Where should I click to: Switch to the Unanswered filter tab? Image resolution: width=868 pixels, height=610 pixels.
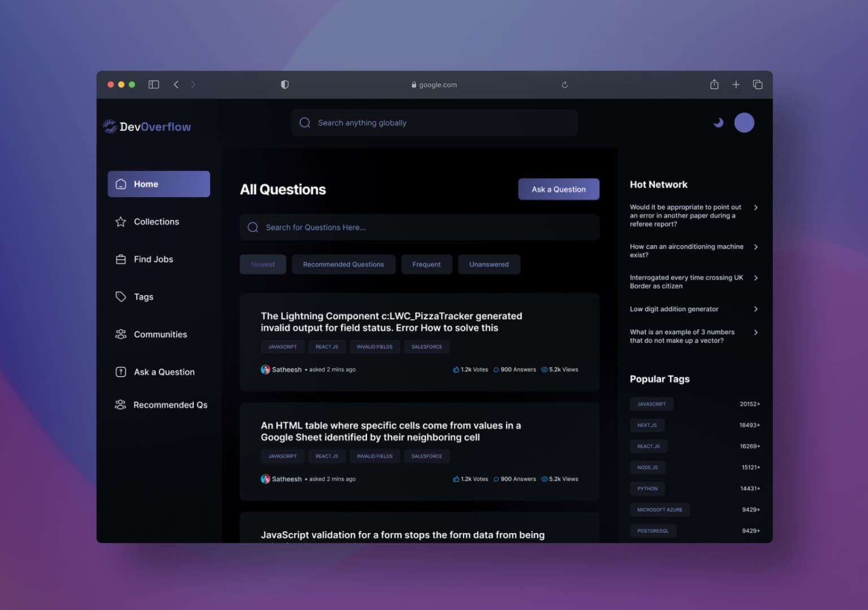(x=489, y=264)
